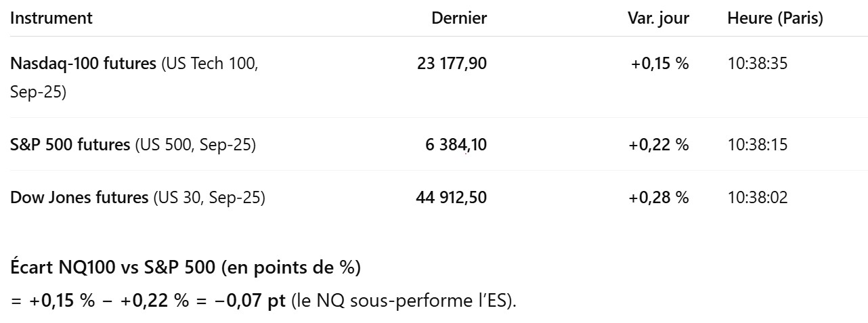This screenshot has width=868, height=323.
Task: Click the Nasdaq last price 23 177,90
Action: point(452,64)
